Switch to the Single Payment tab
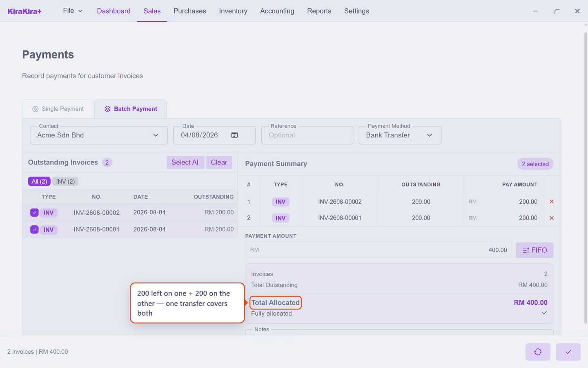The image size is (588, 368). click(x=58, y=109)
